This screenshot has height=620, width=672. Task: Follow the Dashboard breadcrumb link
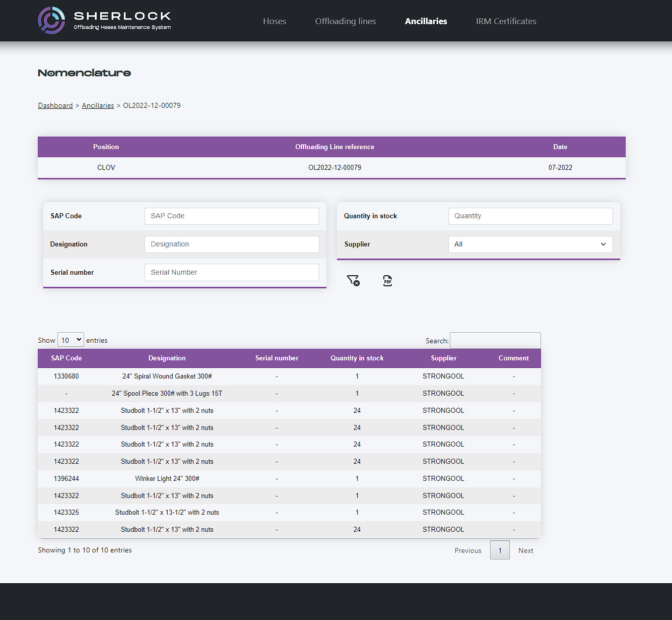[x=55, y=105]
